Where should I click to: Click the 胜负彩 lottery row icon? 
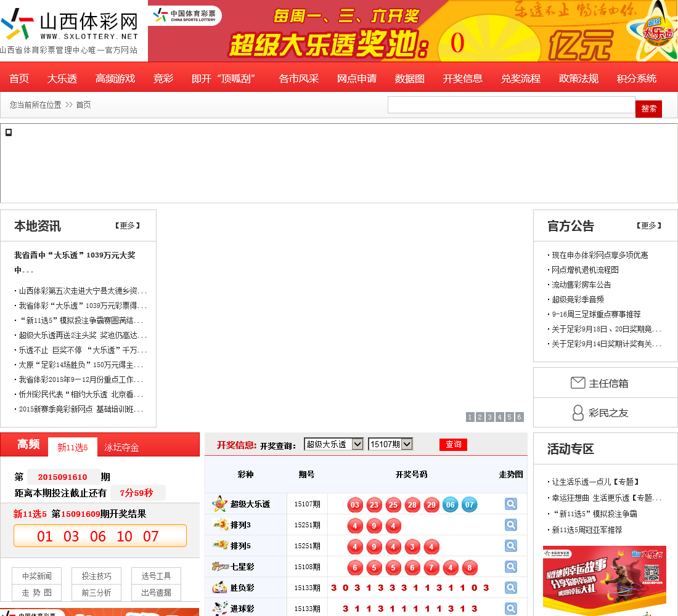tap(219, 588)
